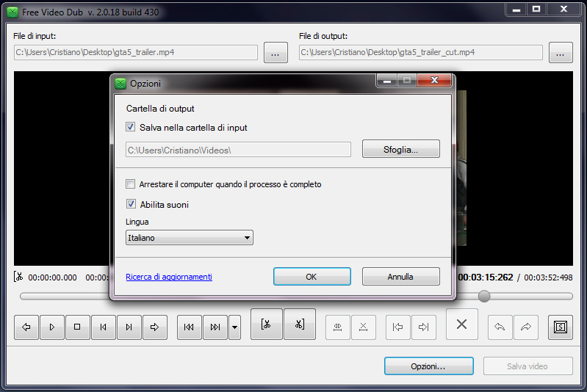Click the total duration 00:03:52:498
587x392 pixels.
coord(549,277)
